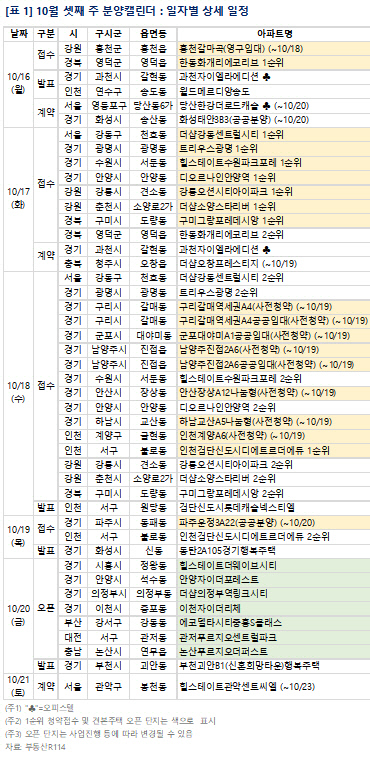370x758 pixels.
Task: Click '남양주진접2A6공공임대(사전청약)' entry
Action: [x=248, y=364]
